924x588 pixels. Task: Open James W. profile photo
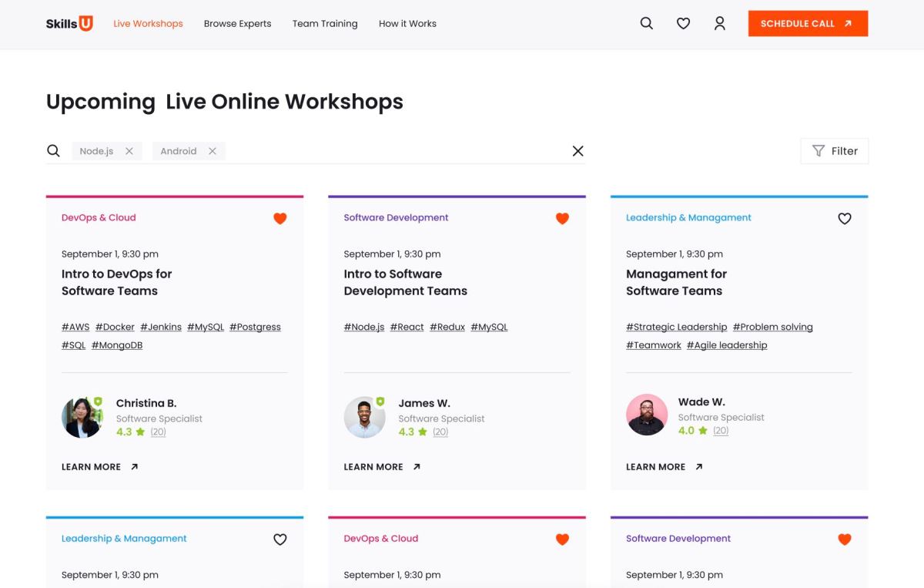pyautogui.click(x=364, y=418)
